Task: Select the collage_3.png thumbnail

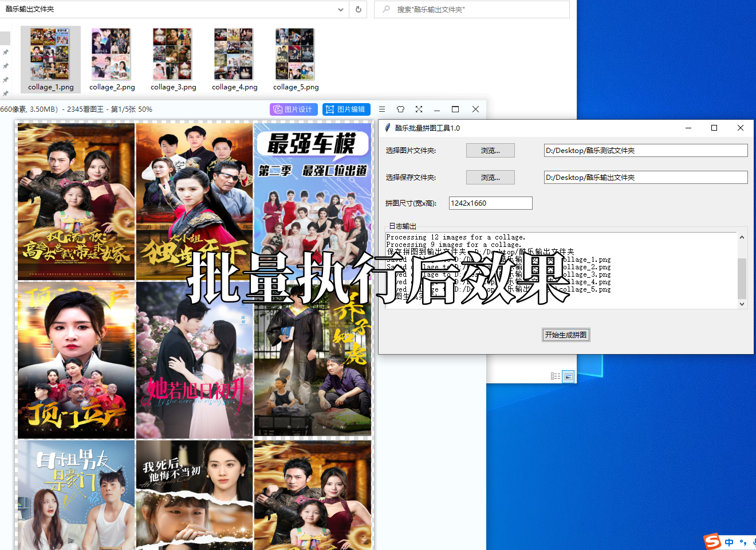Action: pyautogui.click(x=172, y=52)
